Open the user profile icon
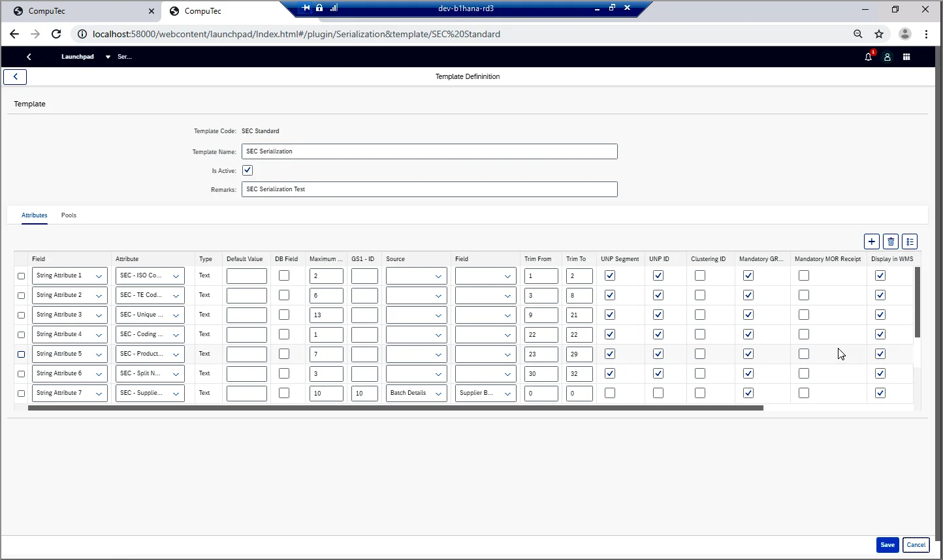The height and width of the screenshot is (560, 943). (x=887, y=57)
